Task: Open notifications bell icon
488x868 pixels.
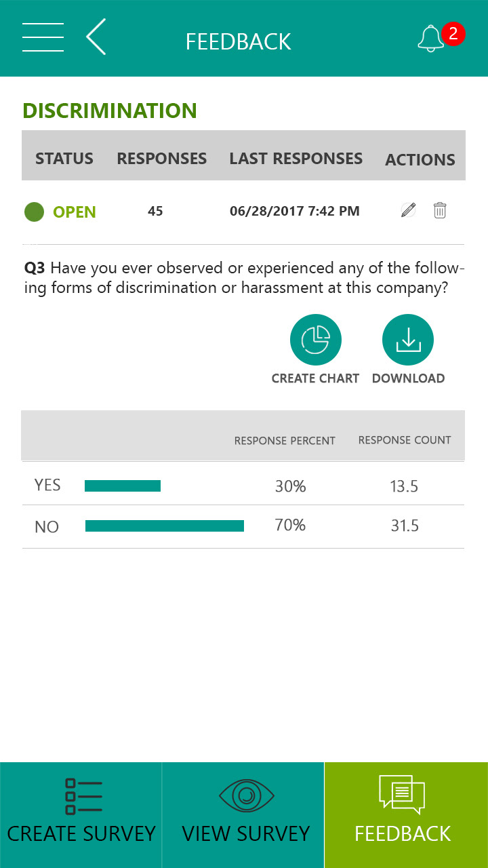Action: click(x=431, y=39)
